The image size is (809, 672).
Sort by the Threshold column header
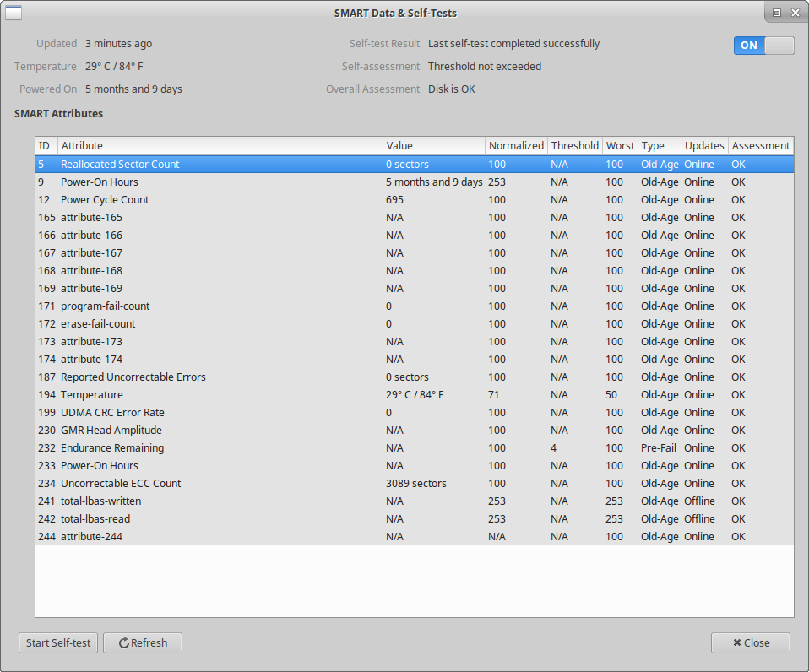575,146
